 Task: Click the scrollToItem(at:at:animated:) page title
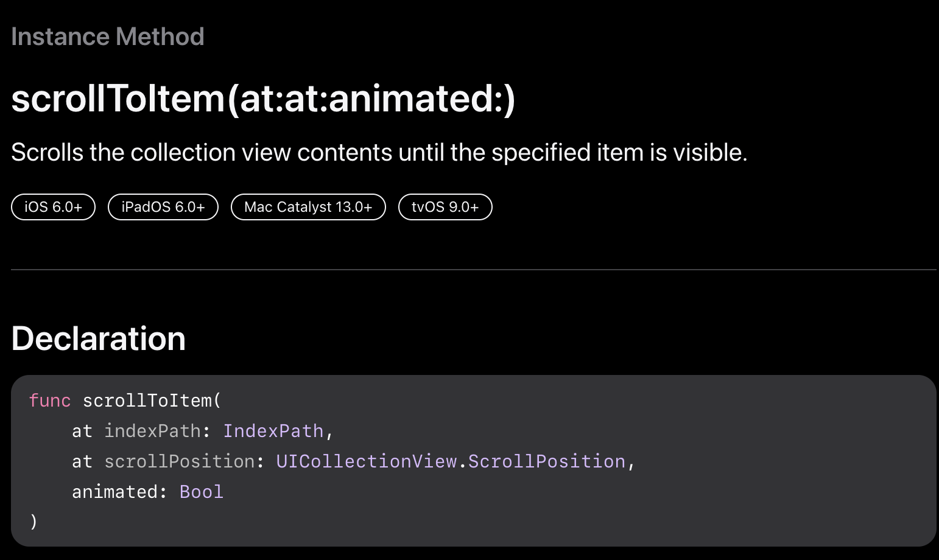(264, 99)
